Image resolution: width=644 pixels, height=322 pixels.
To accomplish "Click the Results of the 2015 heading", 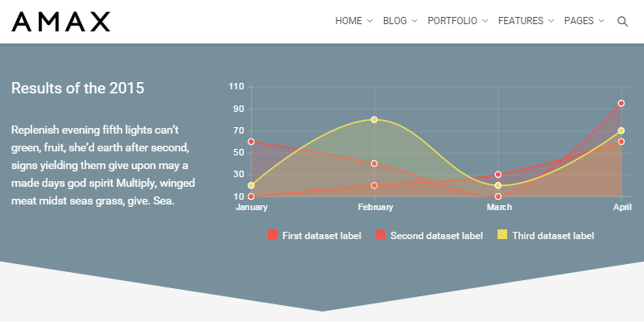I will tap(78, 88).
